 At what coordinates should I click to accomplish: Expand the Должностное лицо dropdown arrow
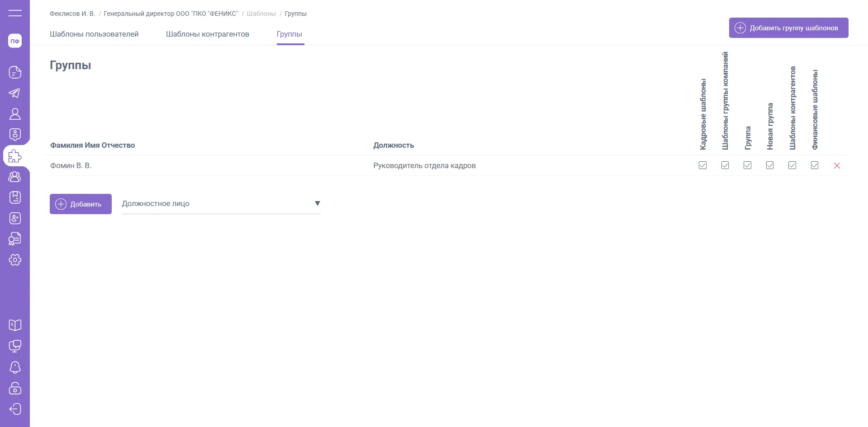317,204
